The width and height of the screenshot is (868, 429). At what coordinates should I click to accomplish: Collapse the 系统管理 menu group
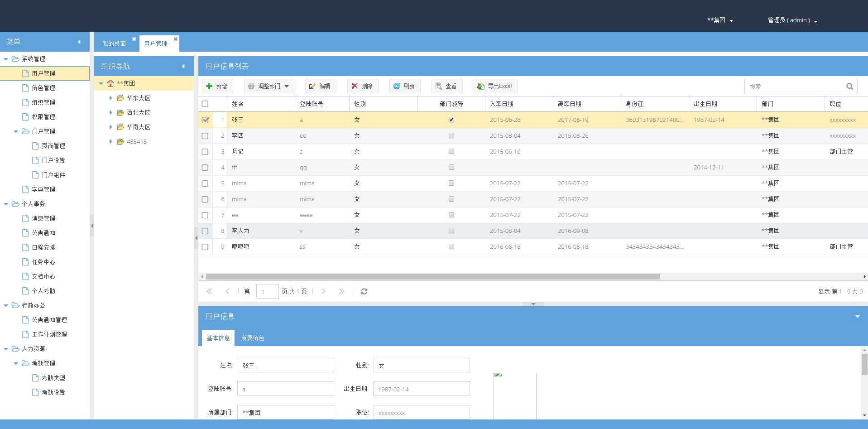tap(6, 59)
